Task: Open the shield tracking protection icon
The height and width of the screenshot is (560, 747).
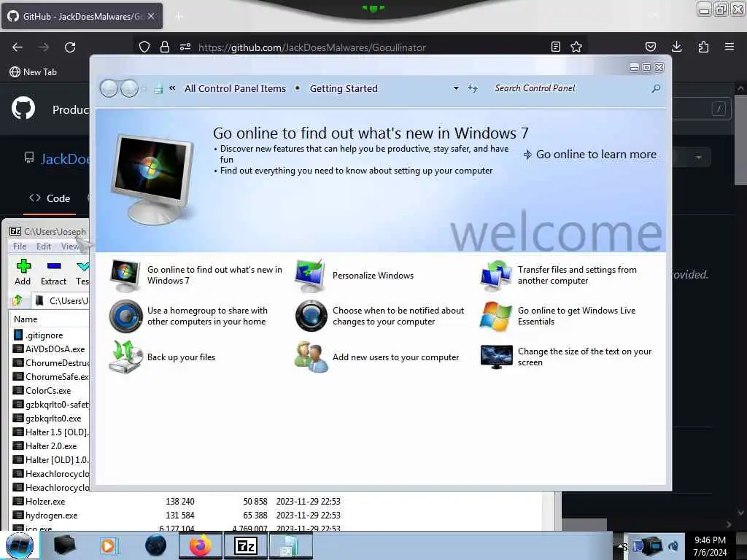Action: (x=144, y=47)
